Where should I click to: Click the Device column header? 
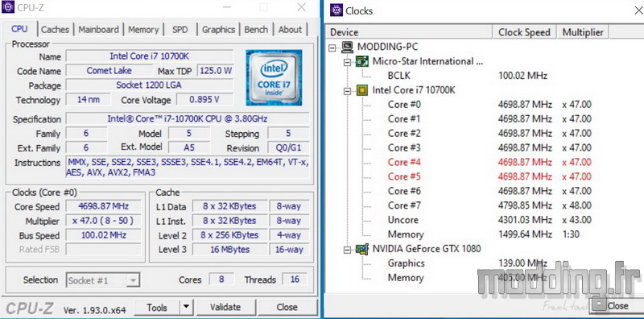click(409, 32)
